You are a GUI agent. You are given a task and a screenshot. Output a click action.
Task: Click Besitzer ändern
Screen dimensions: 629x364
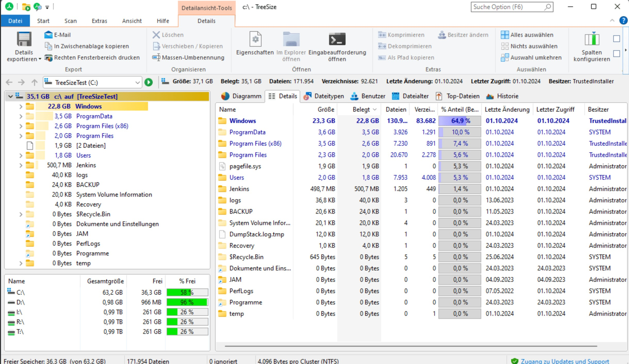tap(463, 35)
